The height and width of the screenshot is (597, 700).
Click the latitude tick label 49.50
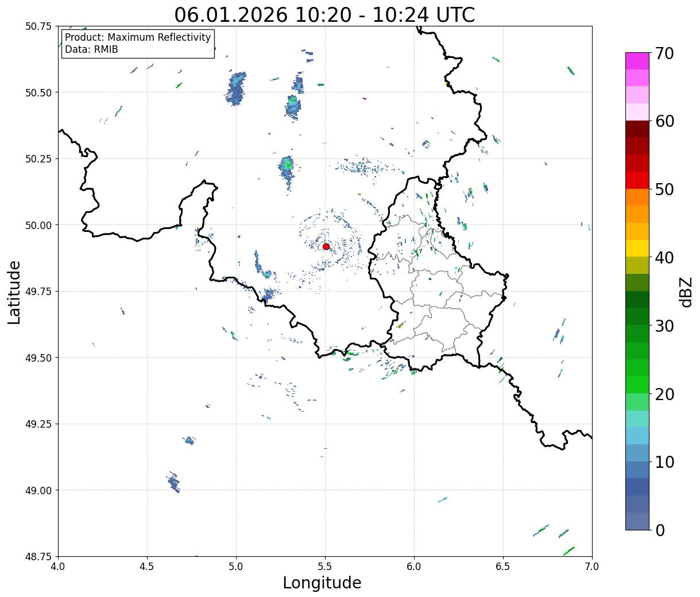pyautogui.click(x=38, y=358)
